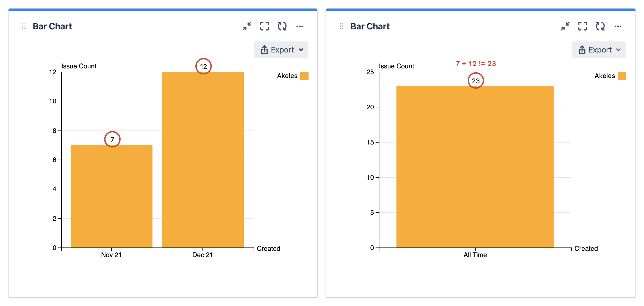Click drag handle of right Bar Chart
Image resolution: width=644 pixels, height=306 pixels.
point(342,26)
